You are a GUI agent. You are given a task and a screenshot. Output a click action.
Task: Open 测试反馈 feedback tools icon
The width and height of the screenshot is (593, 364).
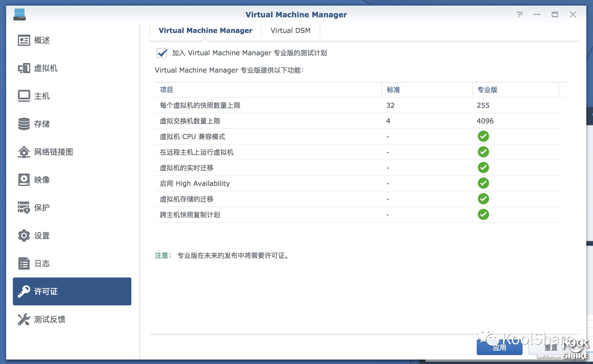tap(24, 319)
